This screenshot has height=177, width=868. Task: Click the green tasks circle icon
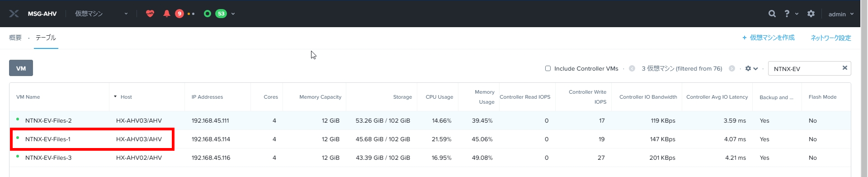208,14
